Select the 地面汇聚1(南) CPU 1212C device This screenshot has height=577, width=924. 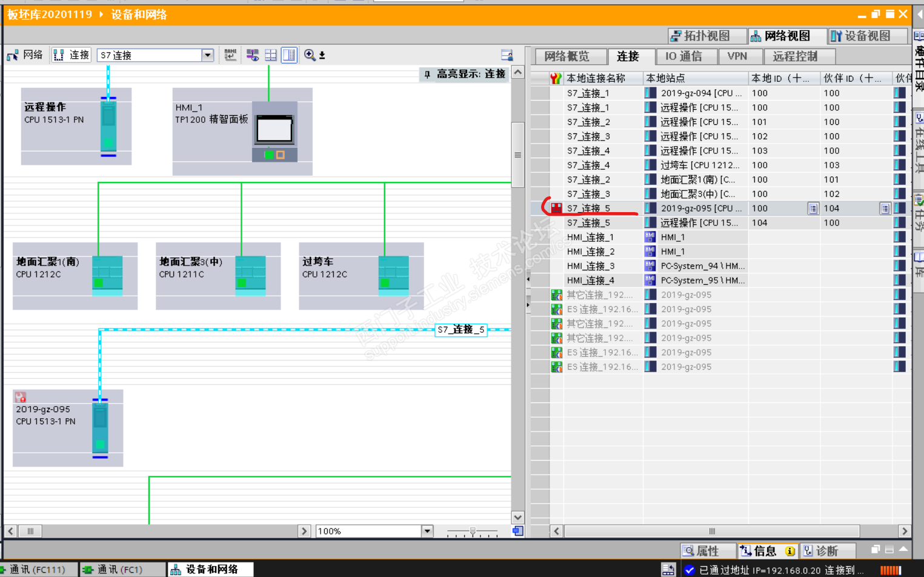click(75, 276)
